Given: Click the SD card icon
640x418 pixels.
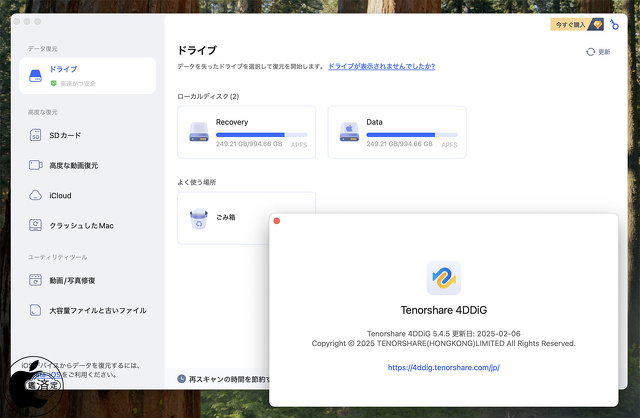Looking at the screenshot, I should click(36, 135).
